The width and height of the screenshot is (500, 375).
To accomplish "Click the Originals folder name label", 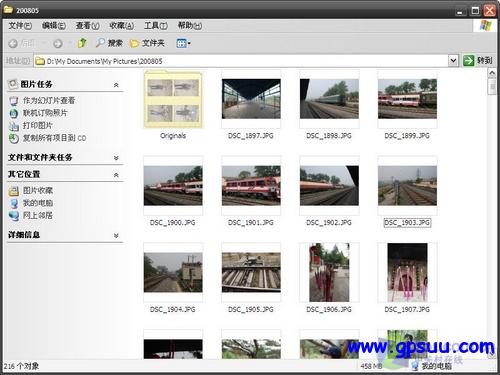I will [x=173, y=136].
